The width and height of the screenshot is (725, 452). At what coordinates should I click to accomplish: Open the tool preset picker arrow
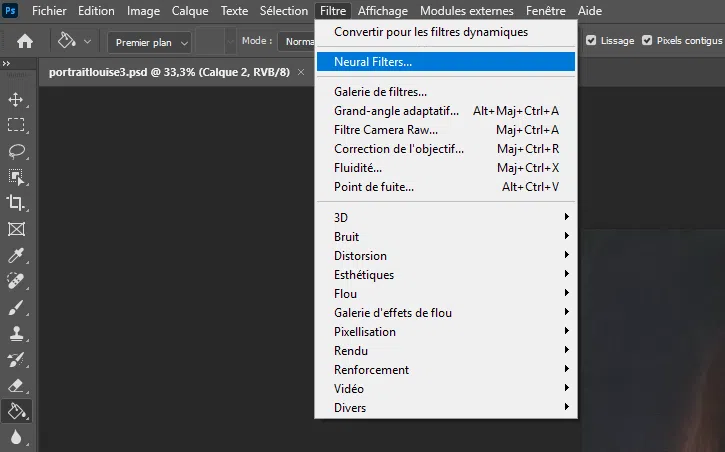pos(87,42)
